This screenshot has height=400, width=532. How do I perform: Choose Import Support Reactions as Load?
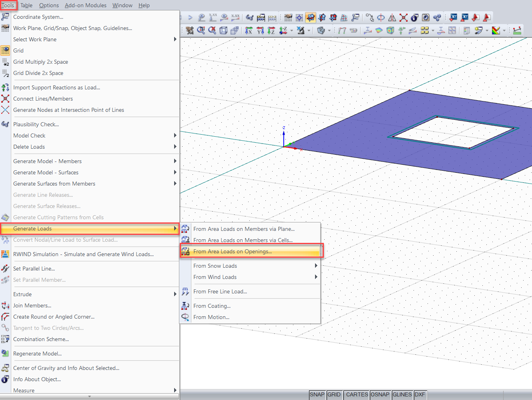click(90, 87)
